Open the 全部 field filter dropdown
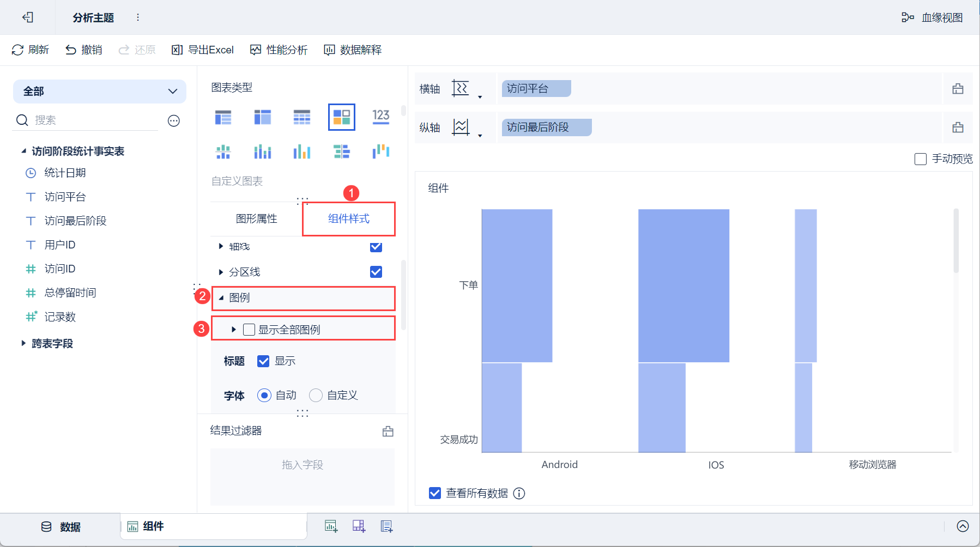The height and width of the screenshot is (547, 980). (x=100, y=92)
